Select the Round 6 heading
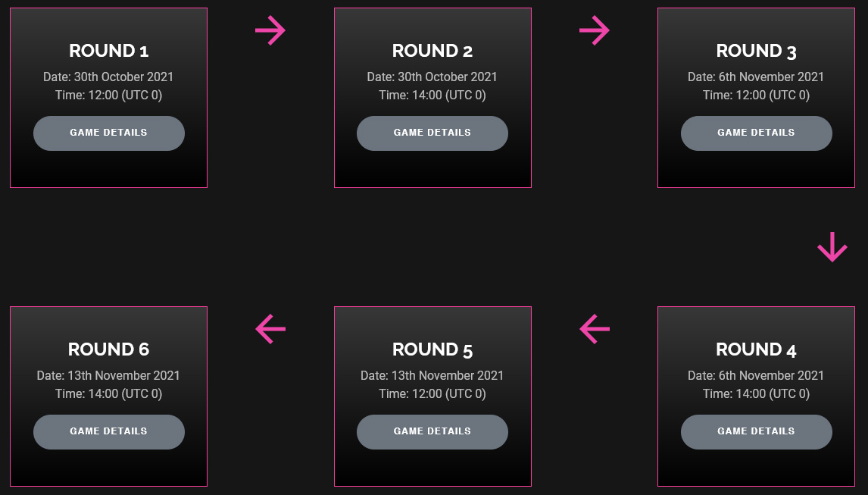Screen dimensions: 868x495 (x=108, y=349)
